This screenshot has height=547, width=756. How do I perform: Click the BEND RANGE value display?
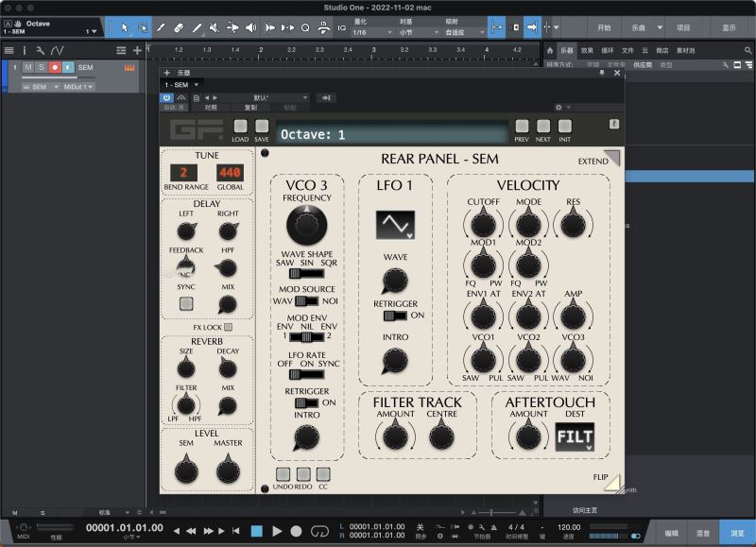click(183, 173)
